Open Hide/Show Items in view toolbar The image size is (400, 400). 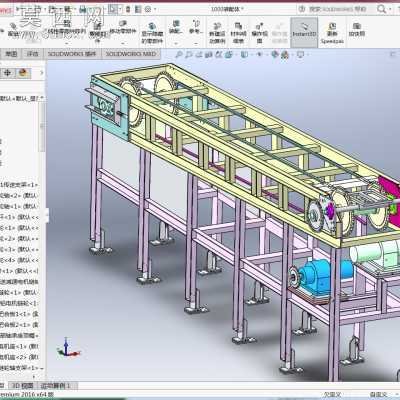point(260,54)
